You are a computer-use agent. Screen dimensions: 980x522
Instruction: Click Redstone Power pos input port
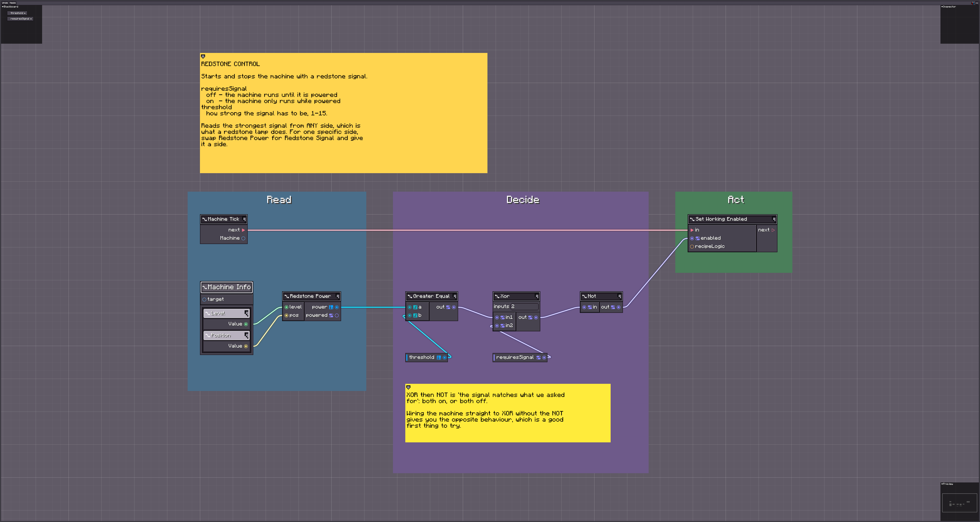[x=286, y=315]
